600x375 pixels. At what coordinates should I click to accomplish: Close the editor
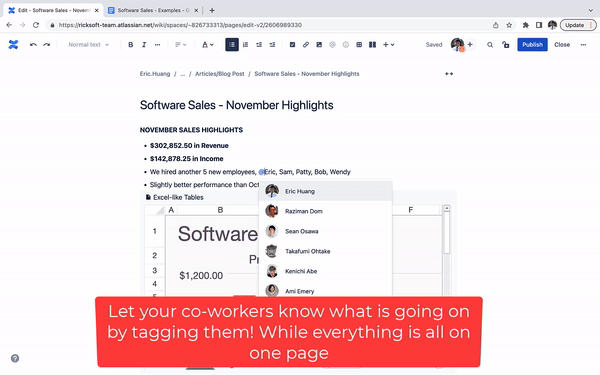[x=562, y=45]
